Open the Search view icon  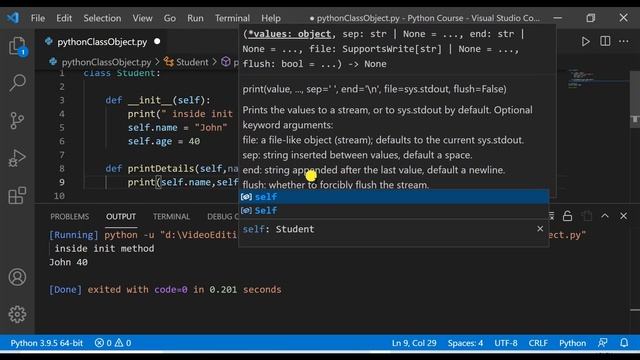pos(17,83)
